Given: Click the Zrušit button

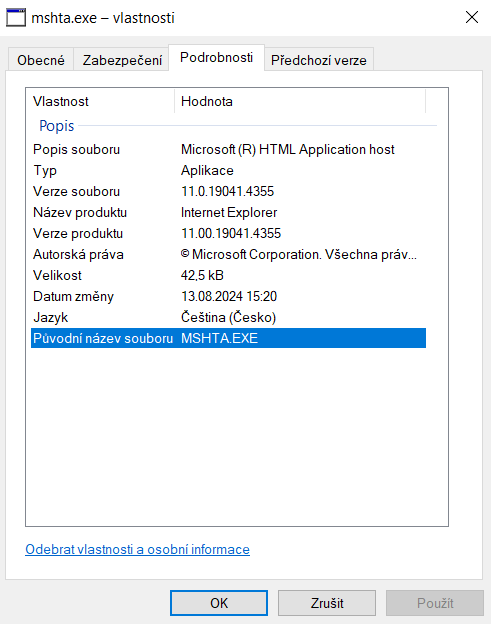Looking at the screenshot, I should [x=327, y=603].
